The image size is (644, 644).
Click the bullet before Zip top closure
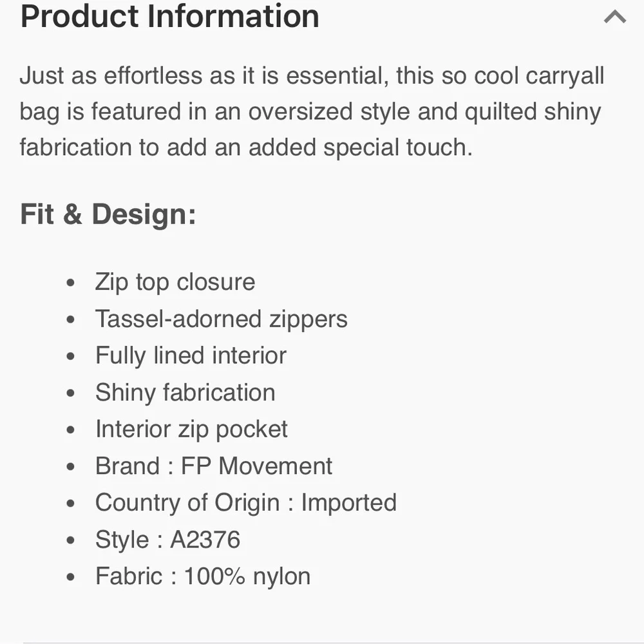[71, 283]
